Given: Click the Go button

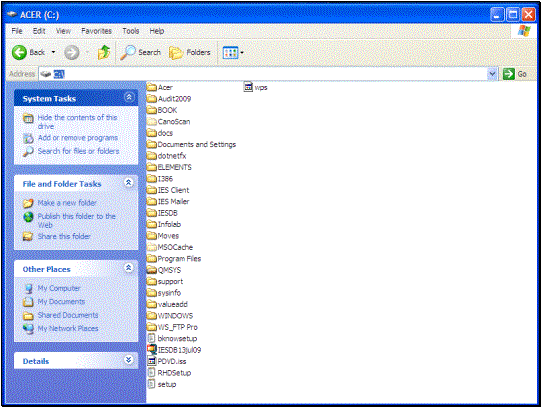Looking at the screenshot, I should (515, 74).
